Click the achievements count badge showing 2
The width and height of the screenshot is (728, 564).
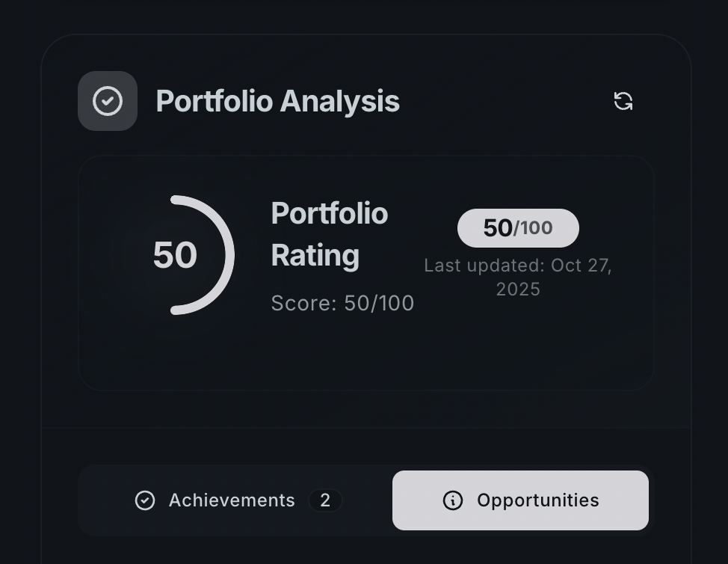pos(324,500)
